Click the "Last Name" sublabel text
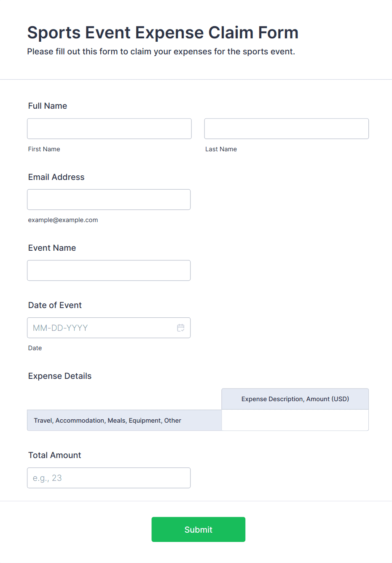The height and width of the screenshot is (563, 392). click(x=221, y=149)
